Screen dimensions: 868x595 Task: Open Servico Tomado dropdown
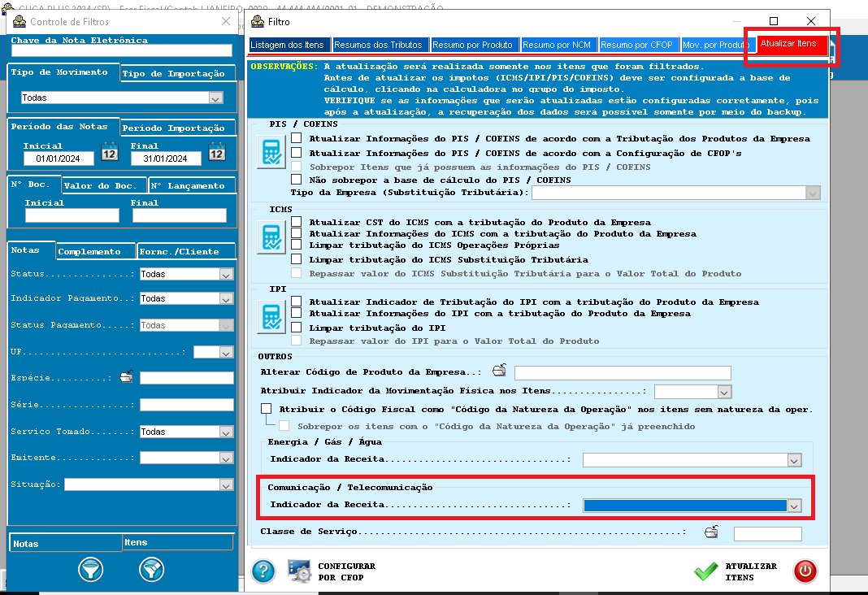(x=226, y=432)
